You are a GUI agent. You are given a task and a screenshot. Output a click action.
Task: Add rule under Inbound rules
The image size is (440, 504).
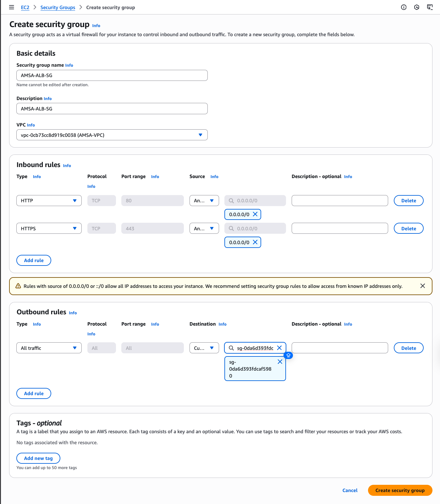coord(34,260)
